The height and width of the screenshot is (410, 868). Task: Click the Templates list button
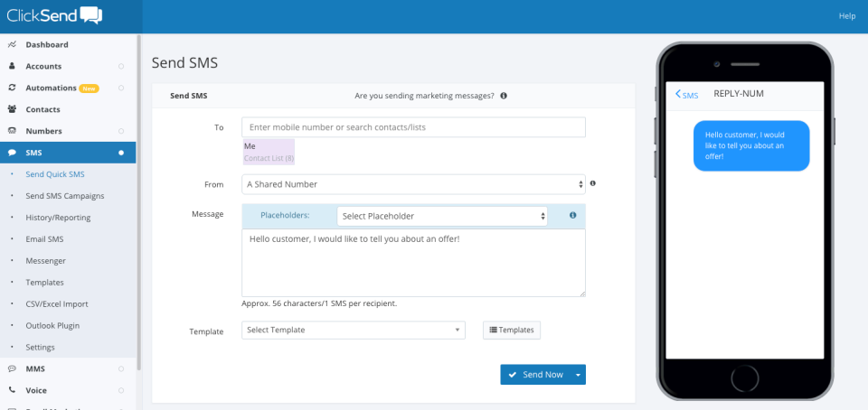[x=512, y=330]
